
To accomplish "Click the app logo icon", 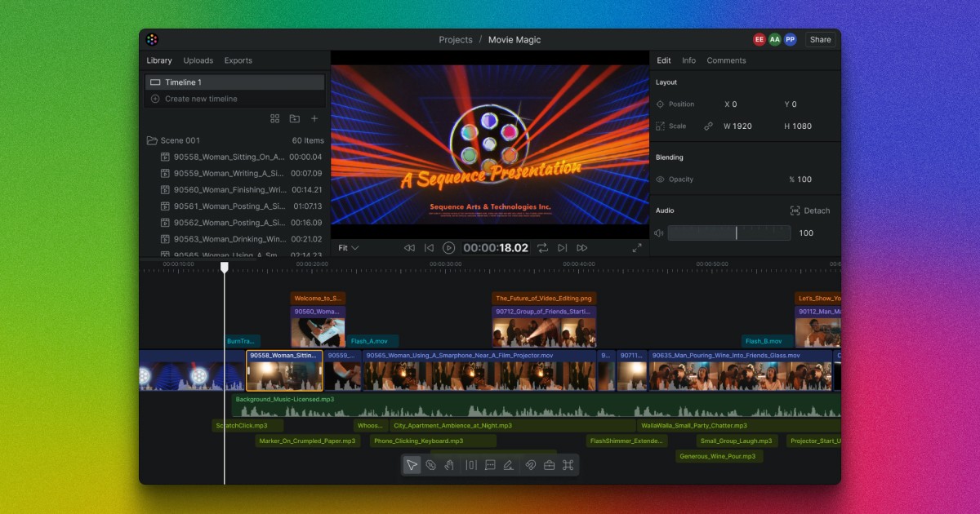I will coord(152,39).
